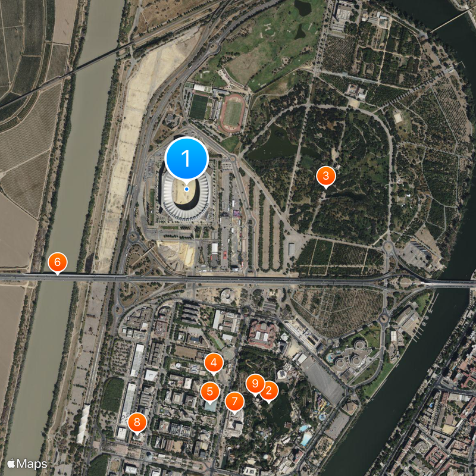Select the sandy construction area below the stadium
This screenshot has width=476, height=476.
177,252
